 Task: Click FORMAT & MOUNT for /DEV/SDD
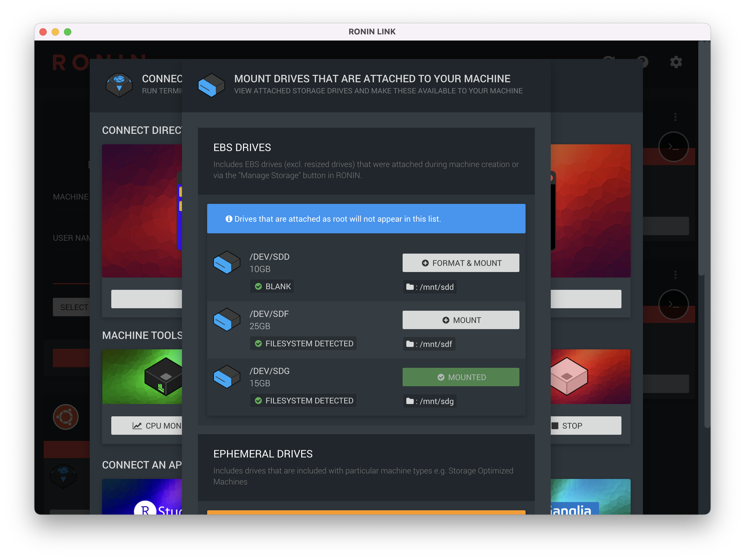coord(461,263)
